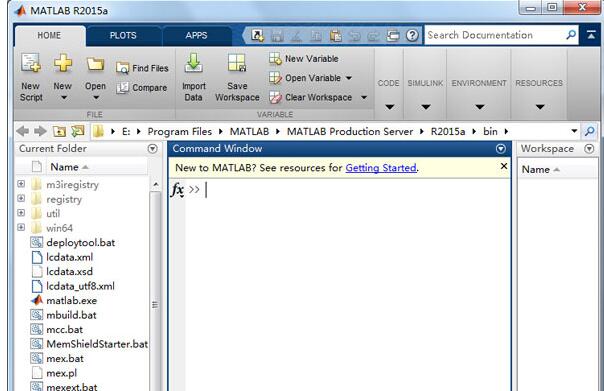Image resolution: width=604 pixels, height=391 pixels.
Task: Select the mex.pl file
Action: point(54,373)
